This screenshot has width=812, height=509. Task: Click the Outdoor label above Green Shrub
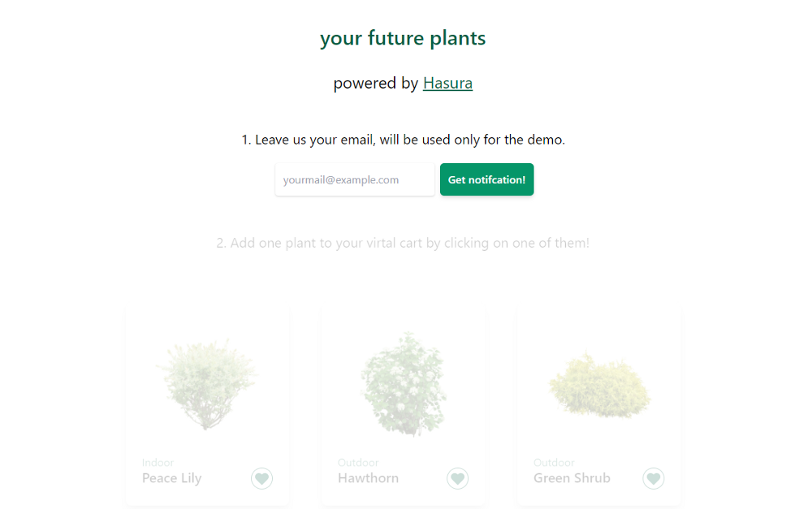pyautogui.click(x=554, y=463)
